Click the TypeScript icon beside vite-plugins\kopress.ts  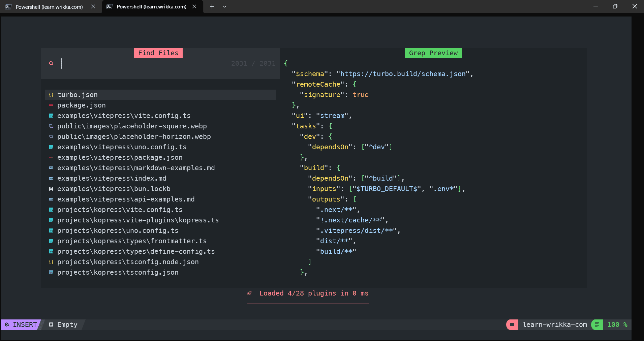click(x=51, y=220)
